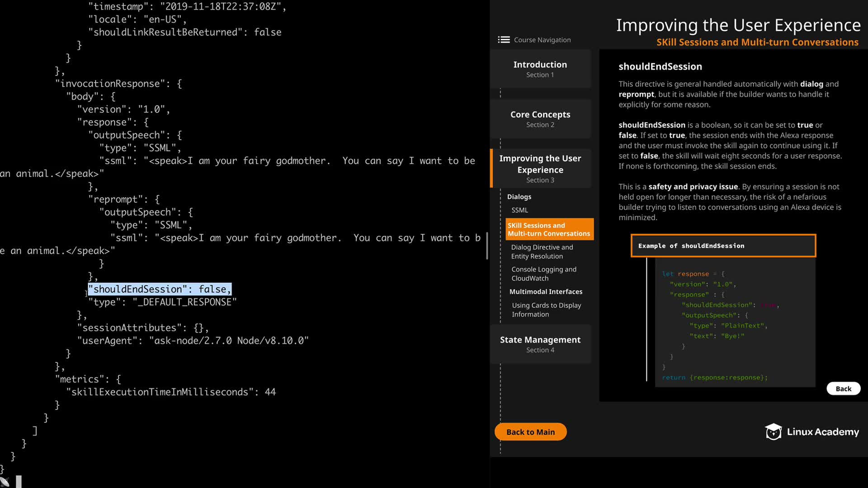
Task: Click the Example of shouldEndSession header box
Action: 723,246
